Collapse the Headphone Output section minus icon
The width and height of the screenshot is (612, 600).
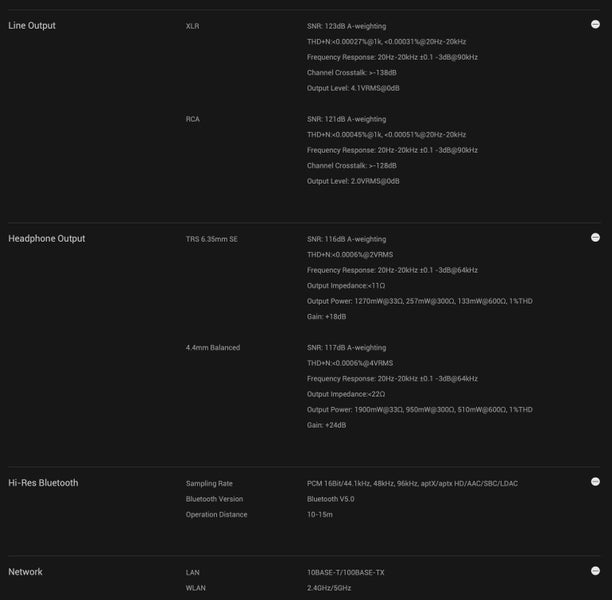pyautogui.click(x=595, y=238)
